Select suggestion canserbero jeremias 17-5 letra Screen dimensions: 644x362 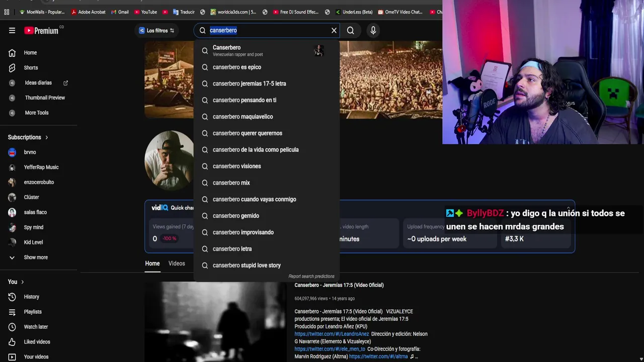[x=267, y=84]
